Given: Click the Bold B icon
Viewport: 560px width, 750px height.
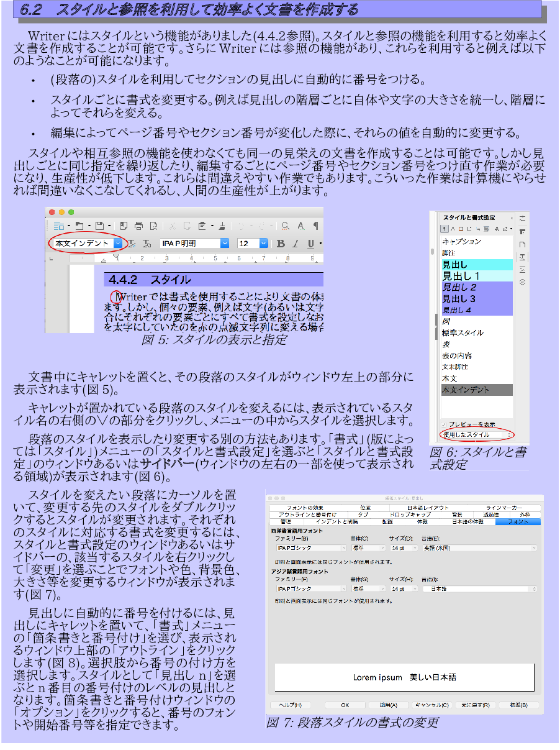Looking at the screenshot, I should (280, 244).
